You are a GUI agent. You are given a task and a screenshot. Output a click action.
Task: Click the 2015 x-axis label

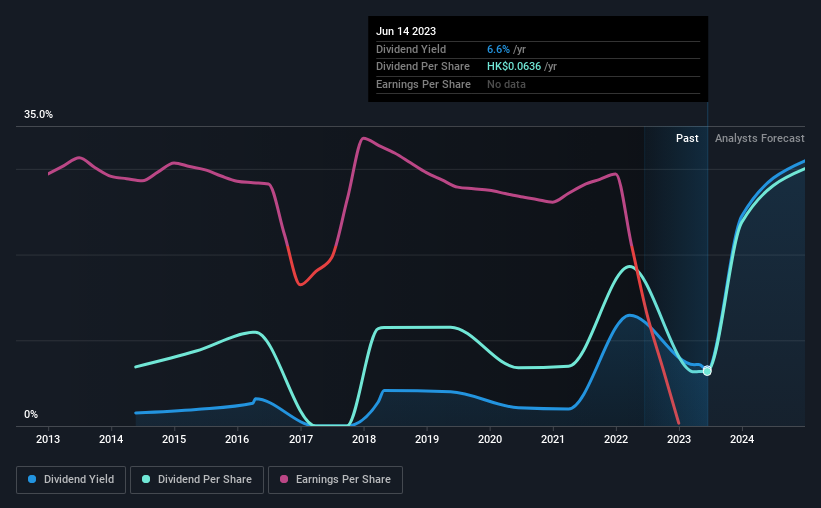pyautogui.click(x=174, y=439)
